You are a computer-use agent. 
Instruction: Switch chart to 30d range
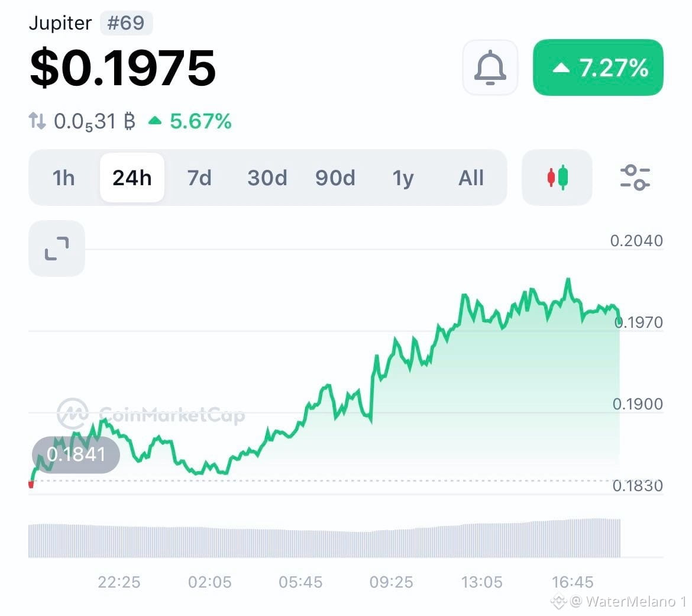(x=267, y=178)
